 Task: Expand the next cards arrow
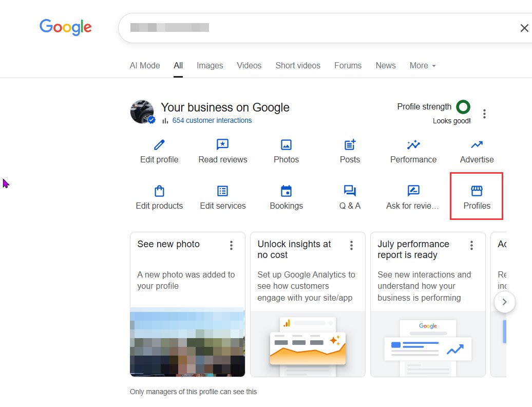(505, 302)
